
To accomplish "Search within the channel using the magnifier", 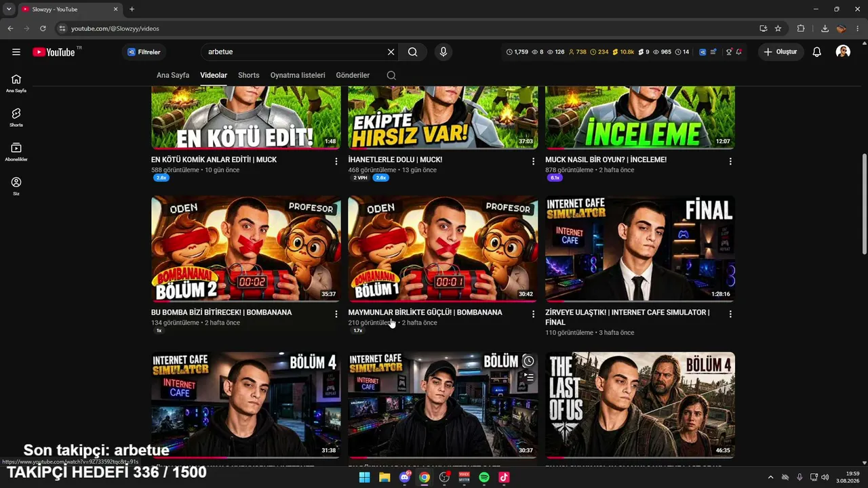I will (x=391, y=75).
